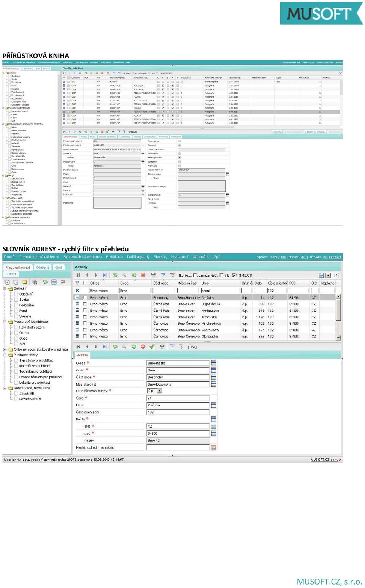The image size is (365, 588).
Task: Click yellow folder icon in Slovník sidebar toolbar
Action: click(x=25, y=282)
